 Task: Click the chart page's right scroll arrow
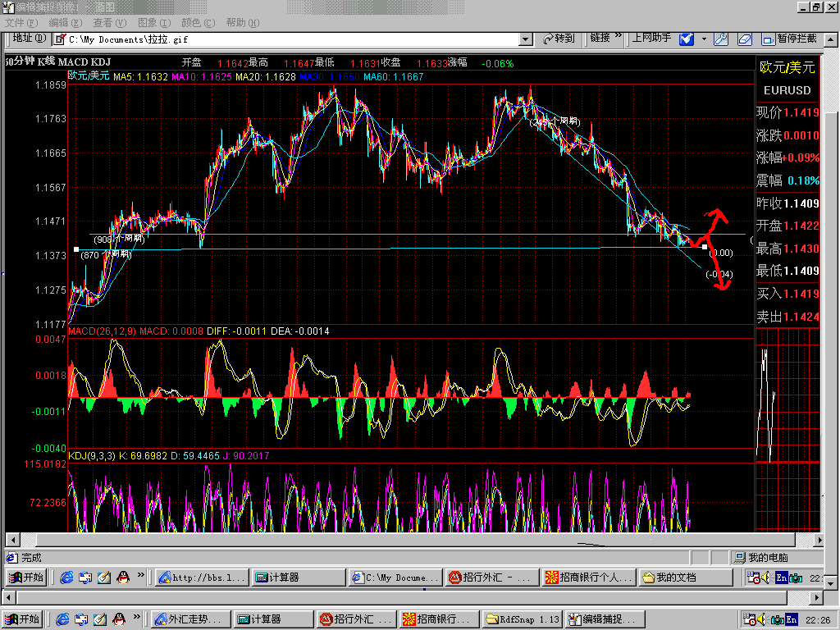coord(818,540)
